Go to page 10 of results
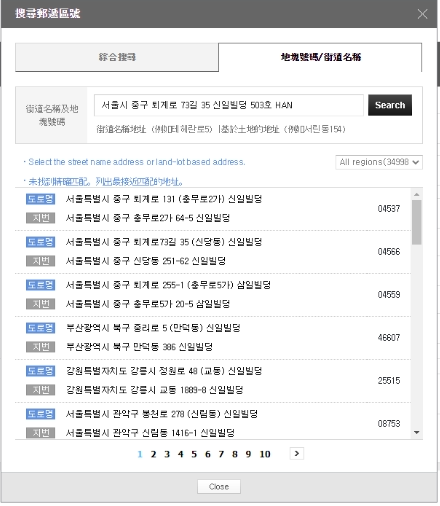This screenshot has width=440, height=506. [x=265, y=454]
